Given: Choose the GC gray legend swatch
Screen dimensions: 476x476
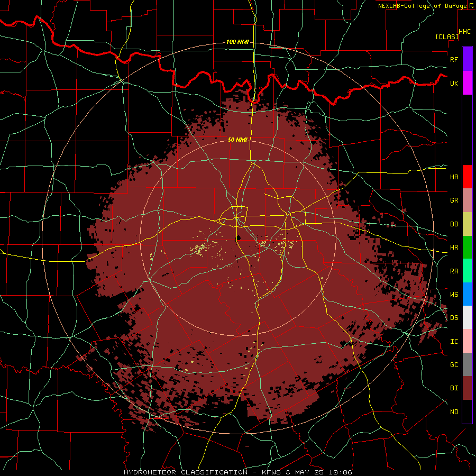Looking at the screenshot, I should [467, 364].
